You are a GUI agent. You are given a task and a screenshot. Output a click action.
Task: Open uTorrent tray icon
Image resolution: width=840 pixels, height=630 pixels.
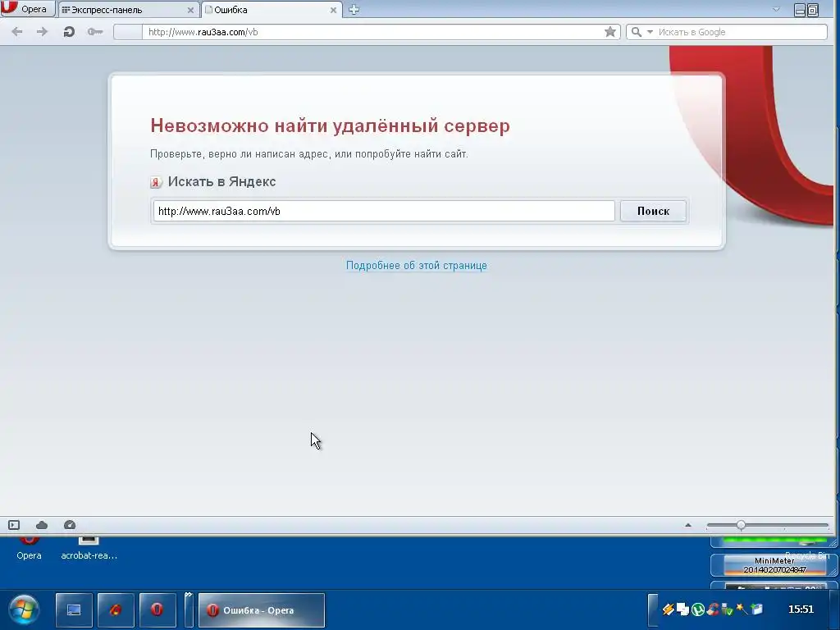pyautogui.click(x=697, y=609)
